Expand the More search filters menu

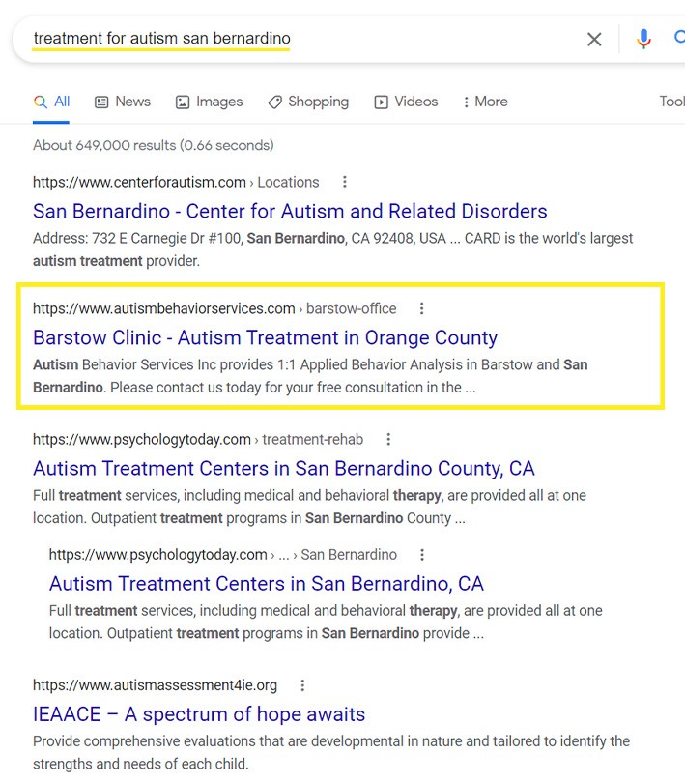coord(485,102)
